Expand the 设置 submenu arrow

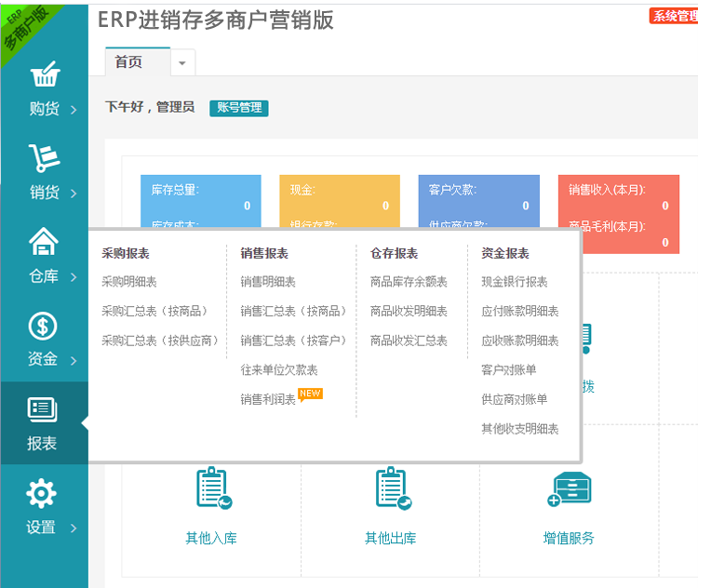tap(74, 528)
